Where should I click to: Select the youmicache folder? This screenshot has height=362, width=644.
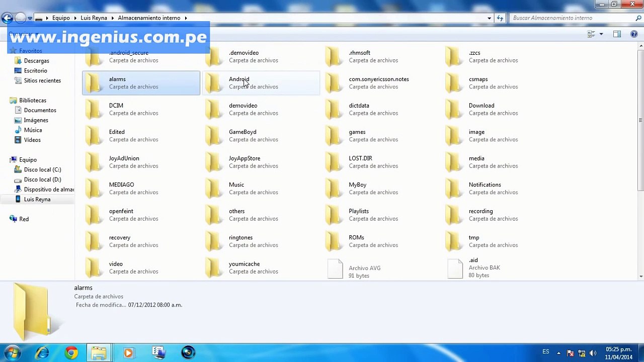(x=261, y=267)
